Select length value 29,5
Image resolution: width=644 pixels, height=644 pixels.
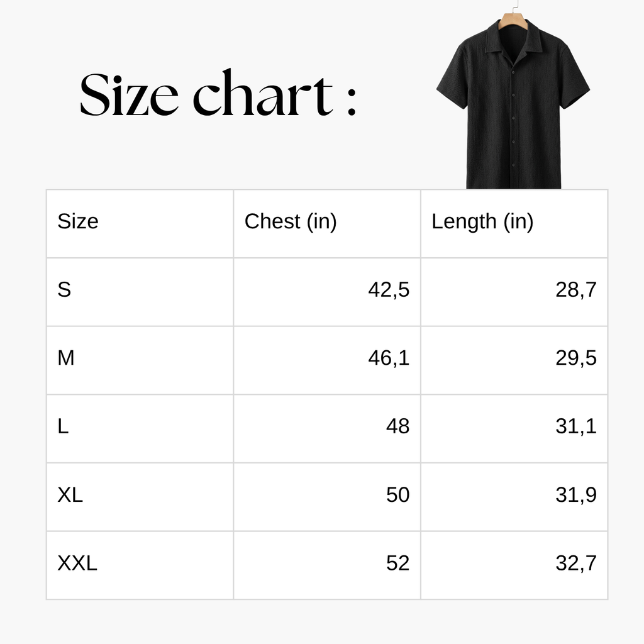pyautogui.click(x=576, y=358)
